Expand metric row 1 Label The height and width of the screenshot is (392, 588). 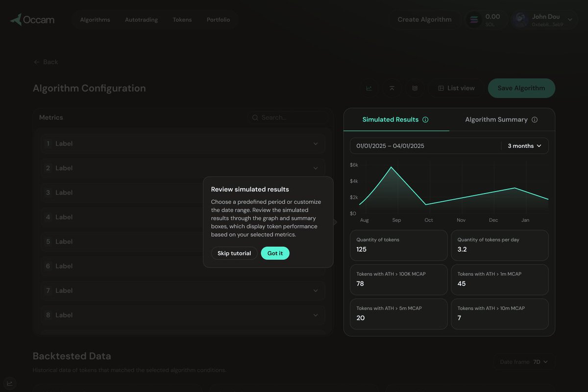tap(183, 144)
